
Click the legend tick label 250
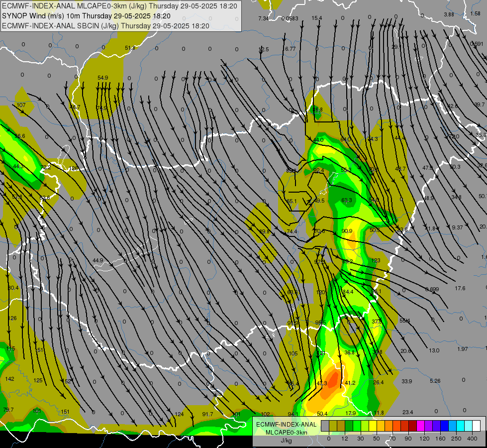tap(456, 439)
